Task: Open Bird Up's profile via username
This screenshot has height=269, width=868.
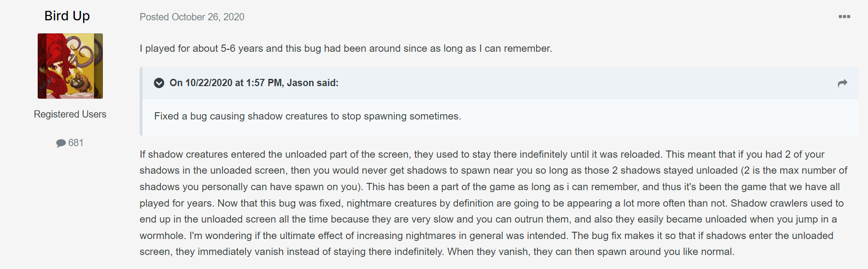Action: click(67, 16)
